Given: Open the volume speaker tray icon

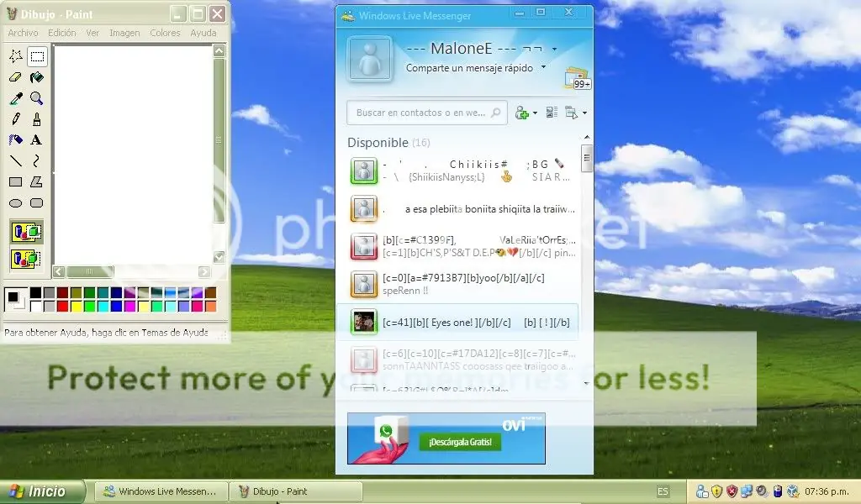Looking at the screenshot, I should [762, 491].
